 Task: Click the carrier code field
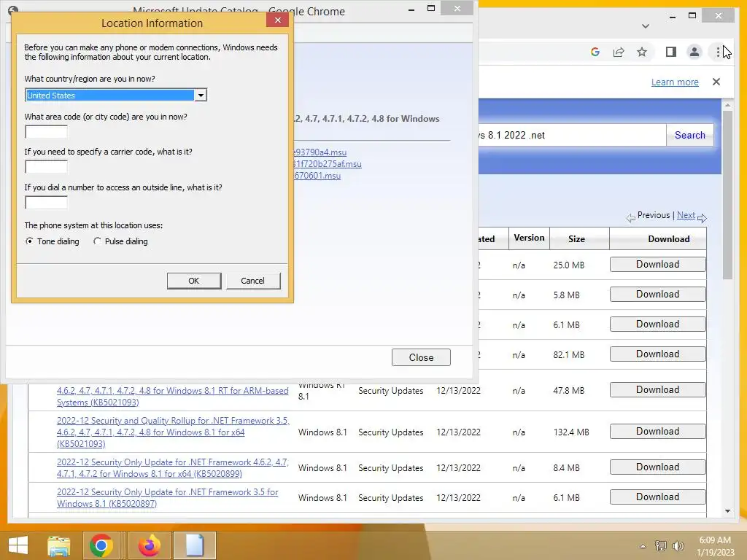click(46, 167)
